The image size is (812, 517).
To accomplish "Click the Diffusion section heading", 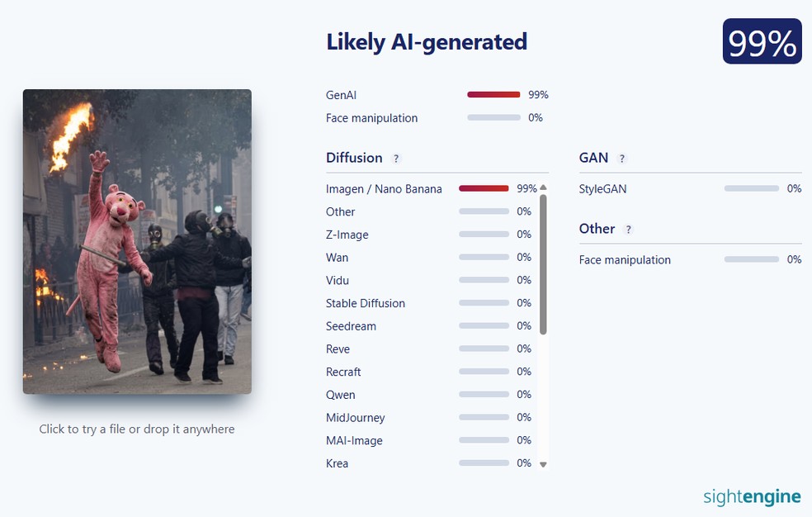I will click(354, 158).
